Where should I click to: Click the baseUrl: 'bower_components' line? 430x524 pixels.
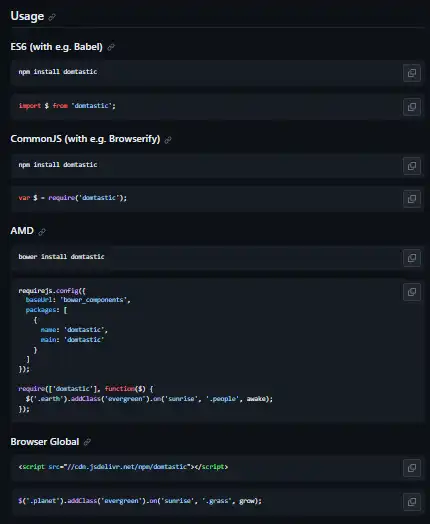click(78, 300)
